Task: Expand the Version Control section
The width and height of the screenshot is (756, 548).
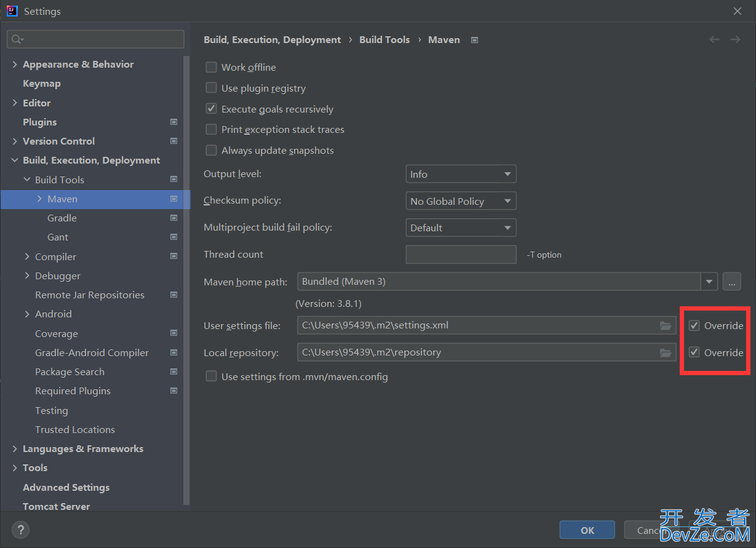Action: pos(15,141)
